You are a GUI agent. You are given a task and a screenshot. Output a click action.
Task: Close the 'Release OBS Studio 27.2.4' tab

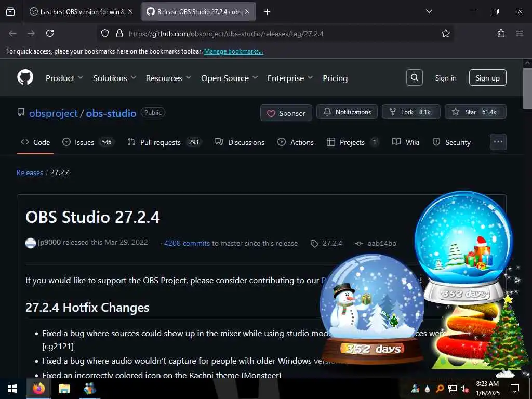coord(247,11)
